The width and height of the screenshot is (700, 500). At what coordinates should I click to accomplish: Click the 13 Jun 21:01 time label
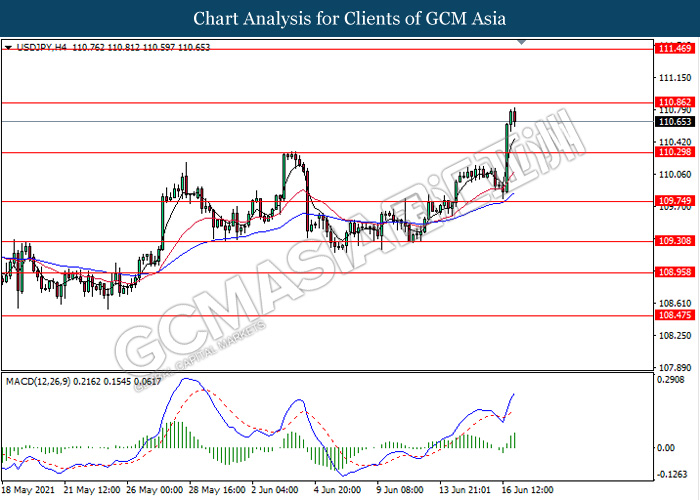tap(465, 490)
